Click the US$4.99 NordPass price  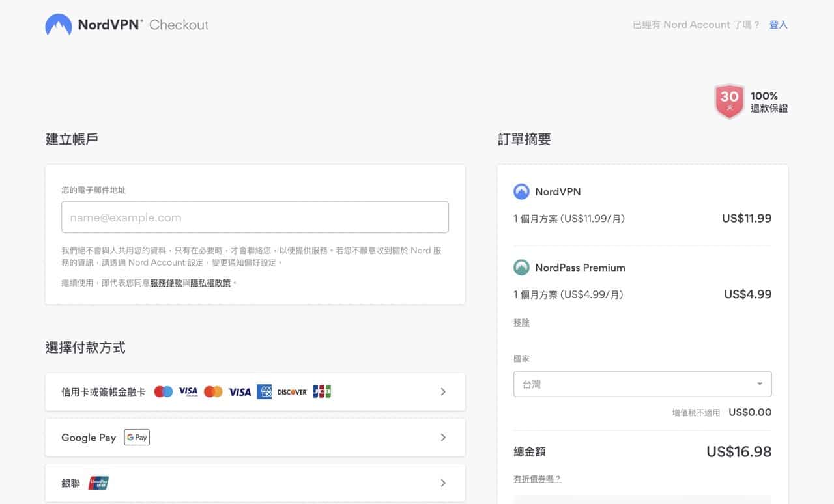pos(748,294)
